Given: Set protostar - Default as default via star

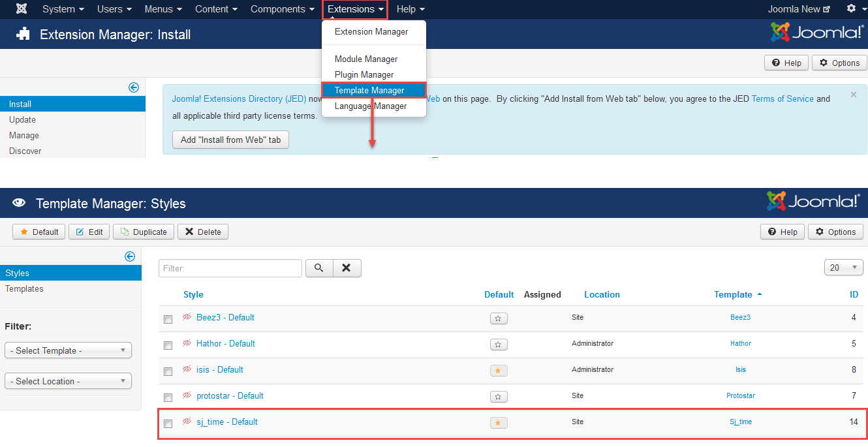Looking at the screenshot, I should pos(499,397).
